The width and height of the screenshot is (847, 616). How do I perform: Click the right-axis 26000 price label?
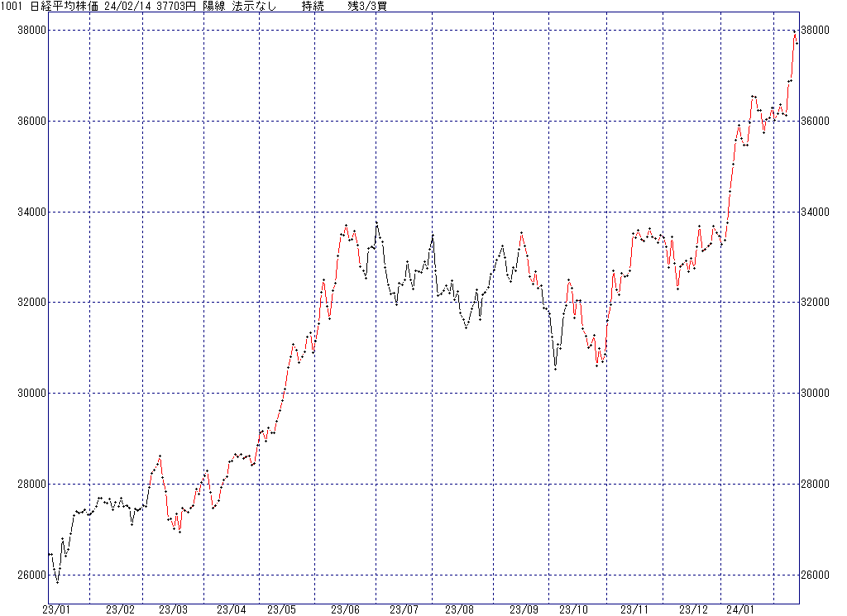[818, 575]
